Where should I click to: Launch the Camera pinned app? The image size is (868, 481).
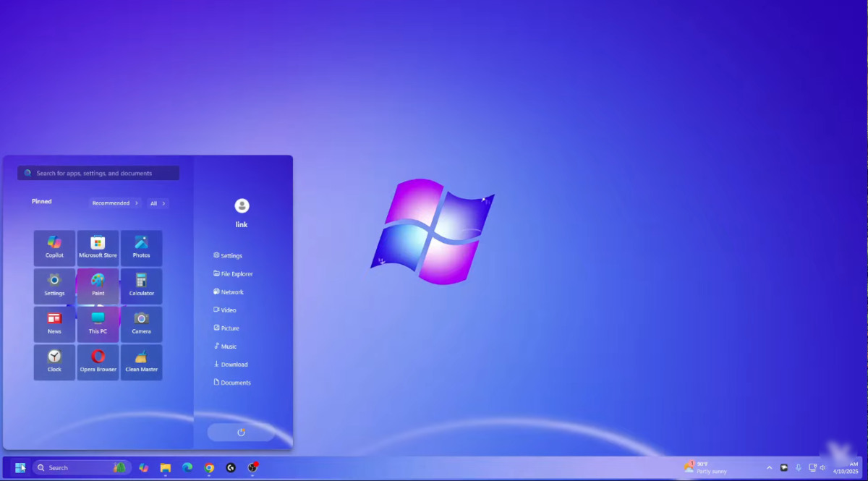141,324
